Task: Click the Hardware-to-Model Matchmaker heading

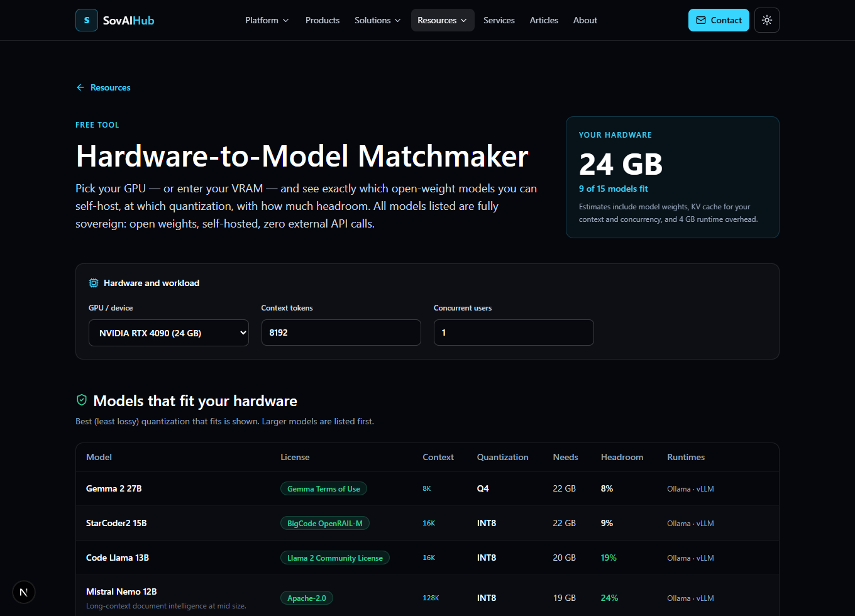Action: click(x=302, y=157)
